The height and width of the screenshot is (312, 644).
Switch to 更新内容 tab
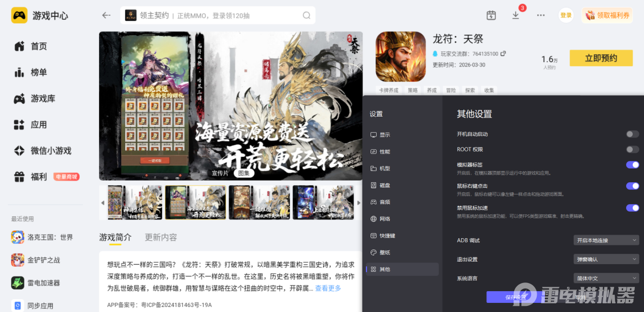[161, 237]
